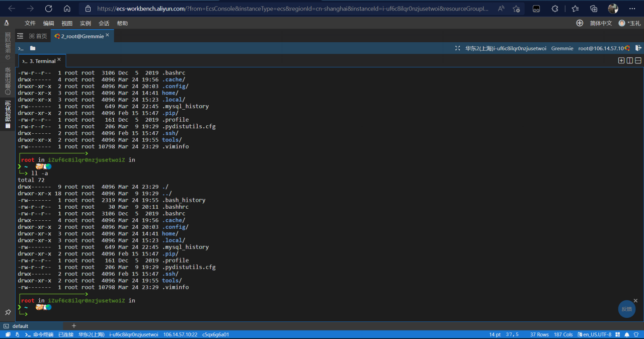Close the 2_root@Gremmie tab

[107, 35]
